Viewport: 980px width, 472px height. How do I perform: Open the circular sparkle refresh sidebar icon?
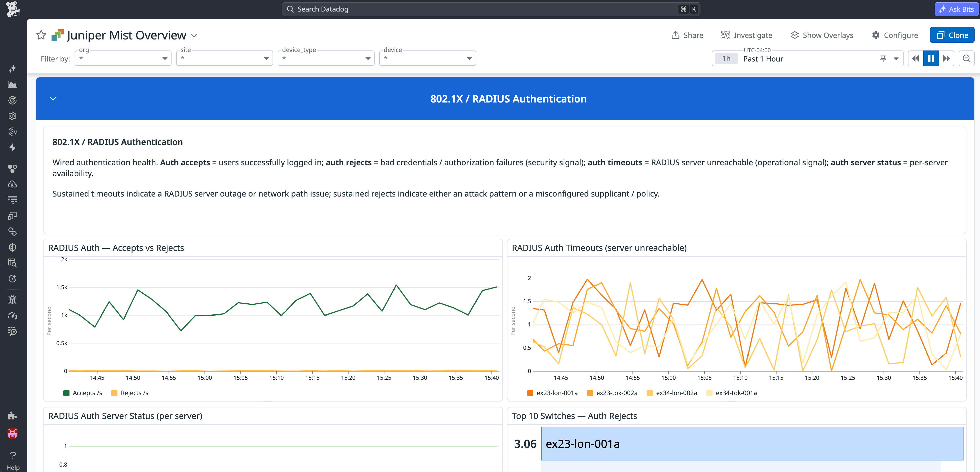(13, 279)
